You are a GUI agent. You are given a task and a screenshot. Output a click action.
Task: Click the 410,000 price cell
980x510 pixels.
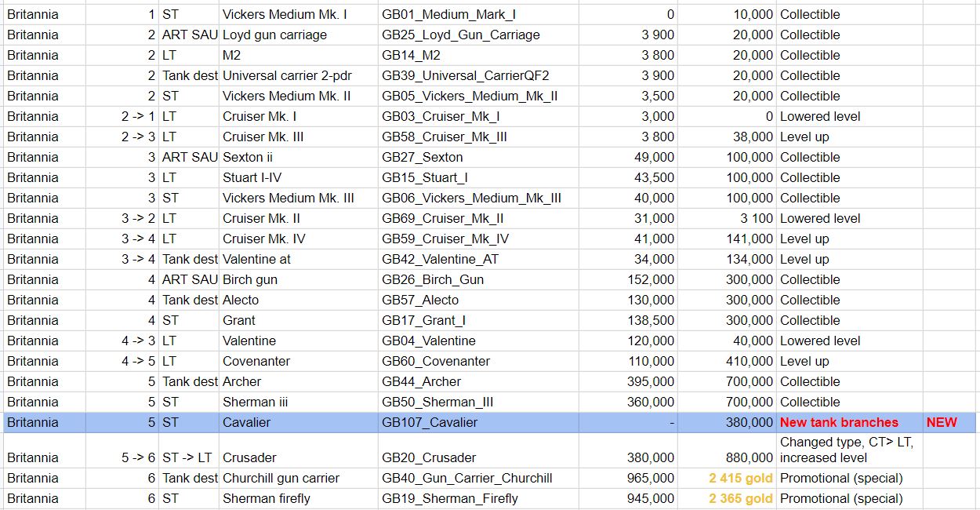point(727,361)
